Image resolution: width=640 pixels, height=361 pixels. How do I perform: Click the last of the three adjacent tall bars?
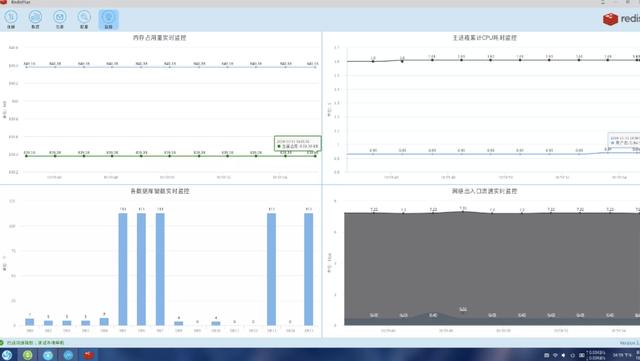point(160,269)
